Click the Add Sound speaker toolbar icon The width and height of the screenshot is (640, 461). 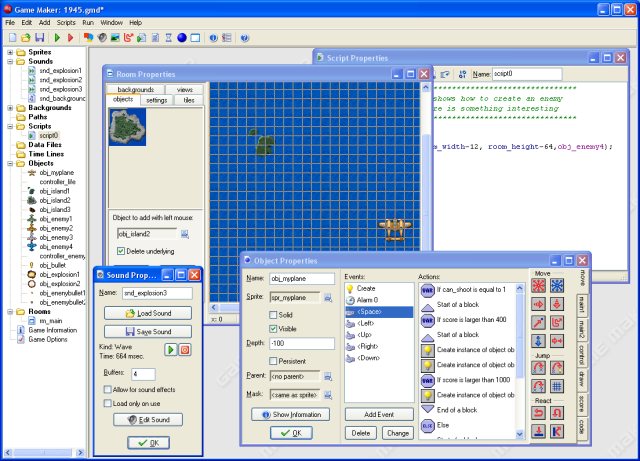pos(102,38)
